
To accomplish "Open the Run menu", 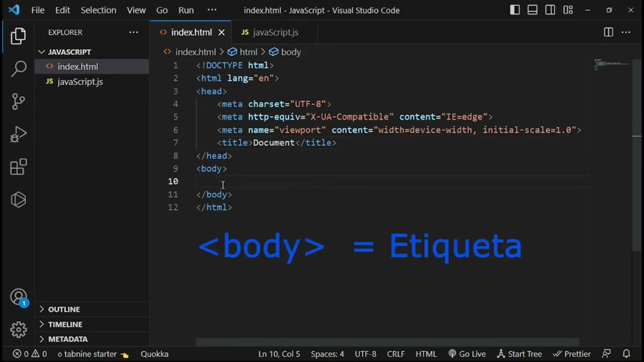I will pyautogui.click(x=186, y=10).
